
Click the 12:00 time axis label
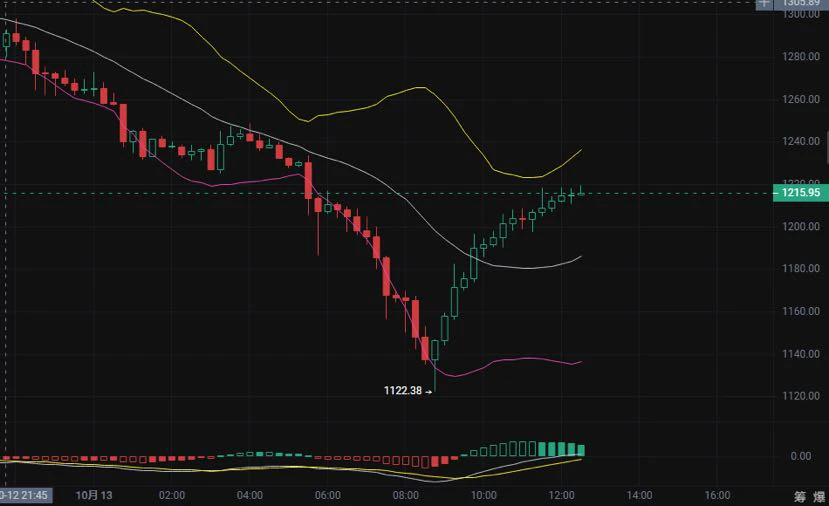click(561, 495)
